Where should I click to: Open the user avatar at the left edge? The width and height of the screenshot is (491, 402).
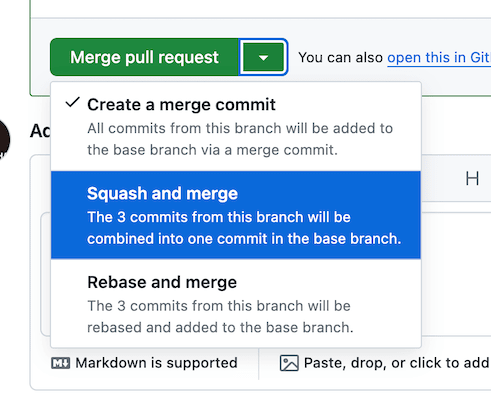pos(4,139)
